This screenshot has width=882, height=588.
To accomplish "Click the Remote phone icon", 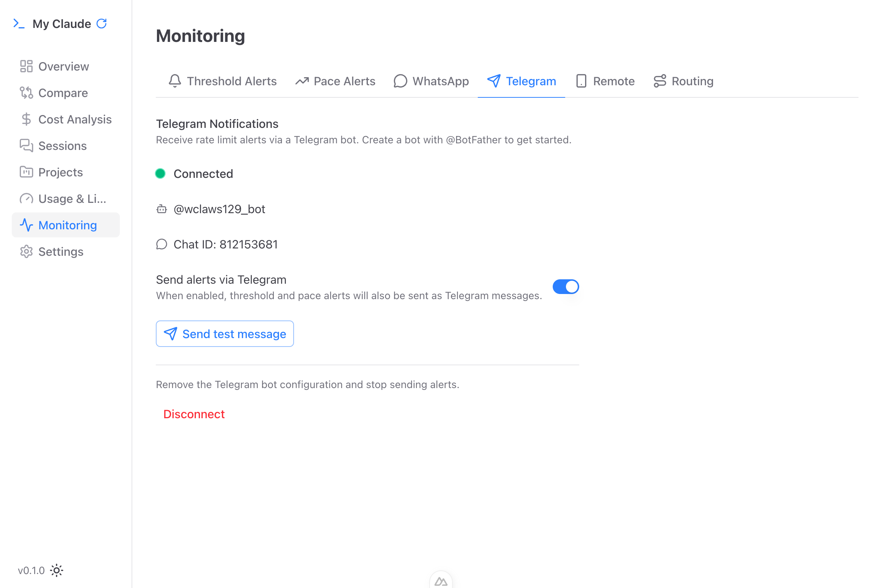I will click(x=581, y=81).
